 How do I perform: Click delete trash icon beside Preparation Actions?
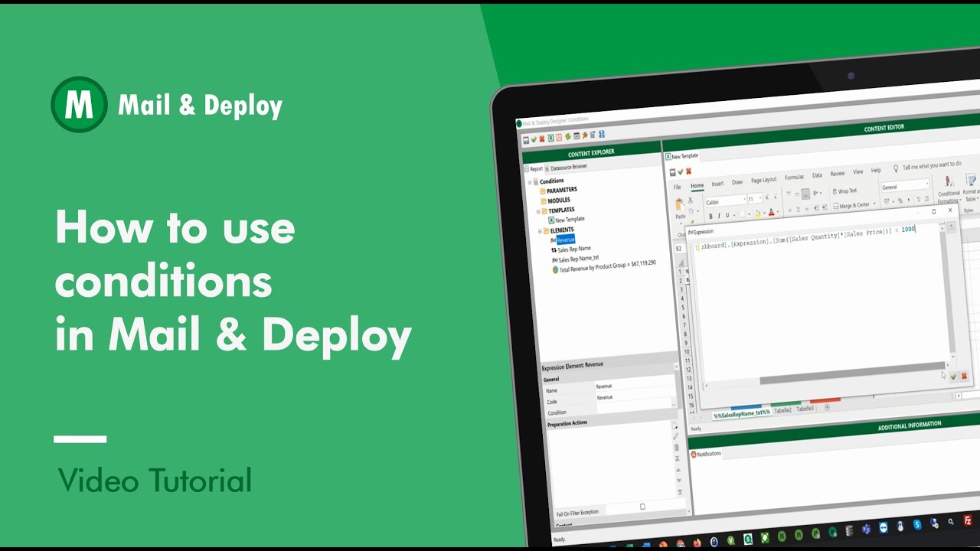coord(676,448)
